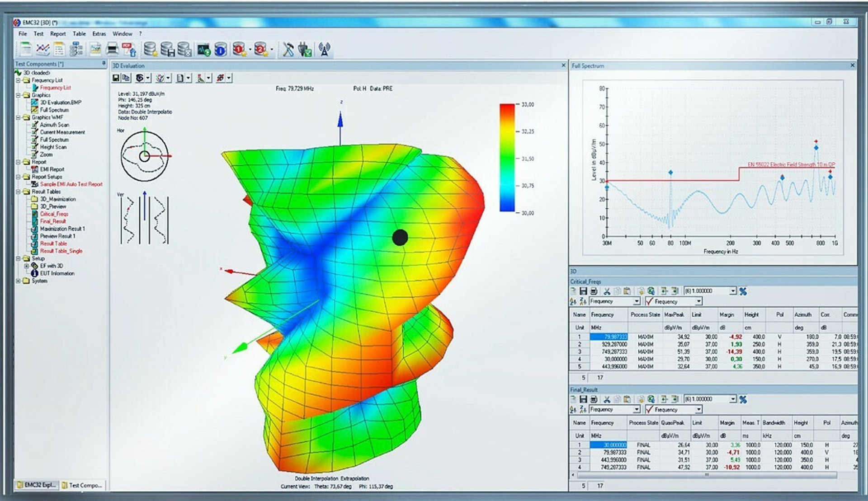Click the red checkmark verify icon in Final_Result toolbar
The height and width of the screenshot is (501, 868).
point(649,410)
